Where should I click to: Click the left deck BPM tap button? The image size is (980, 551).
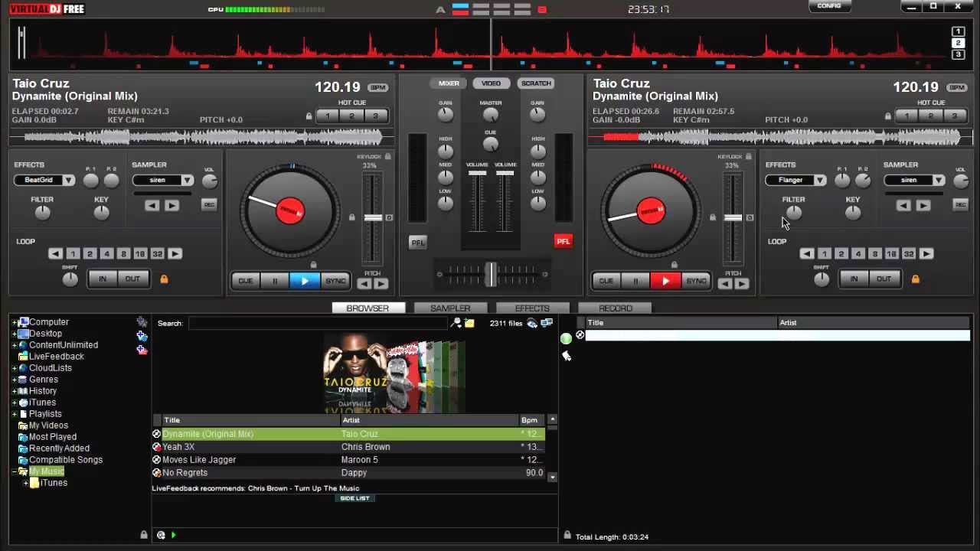click(x=377, y=88)
